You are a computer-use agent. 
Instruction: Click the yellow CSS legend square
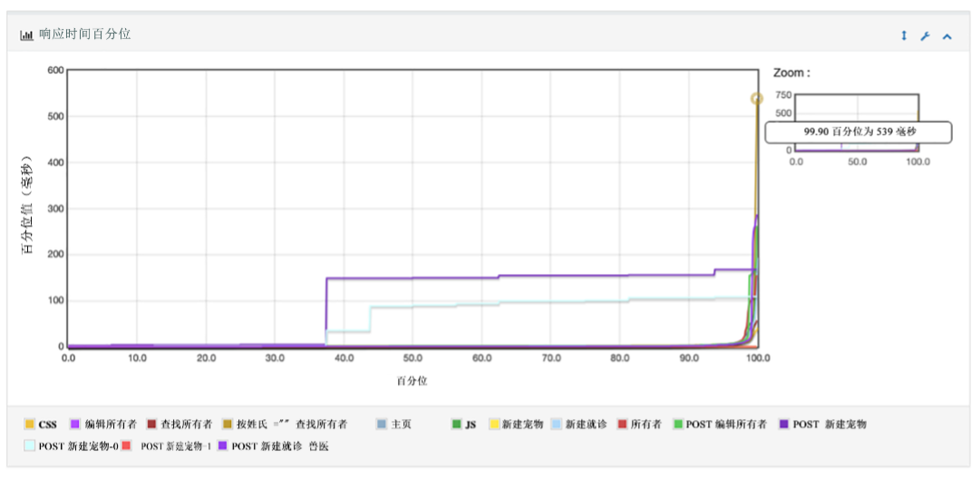click(x=30, y=424)
